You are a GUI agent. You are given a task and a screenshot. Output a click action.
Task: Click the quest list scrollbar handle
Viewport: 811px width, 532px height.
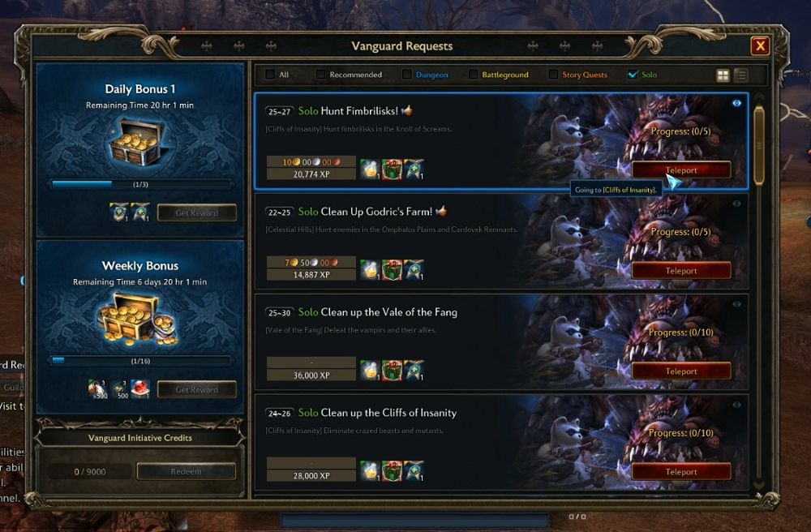pos(759,146)
